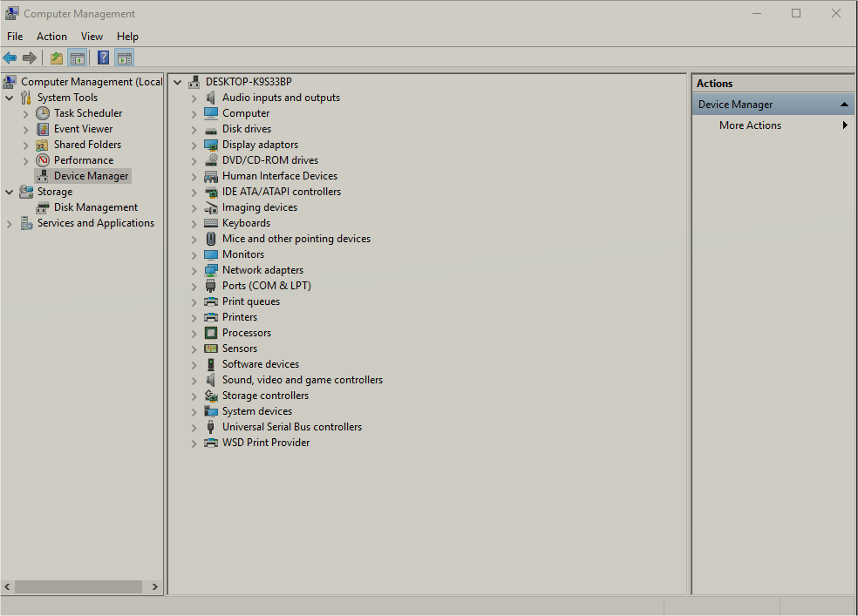Open the Help menu
Image resolution: width=858 pixels, height=616 pixels.
coord(127,36)
